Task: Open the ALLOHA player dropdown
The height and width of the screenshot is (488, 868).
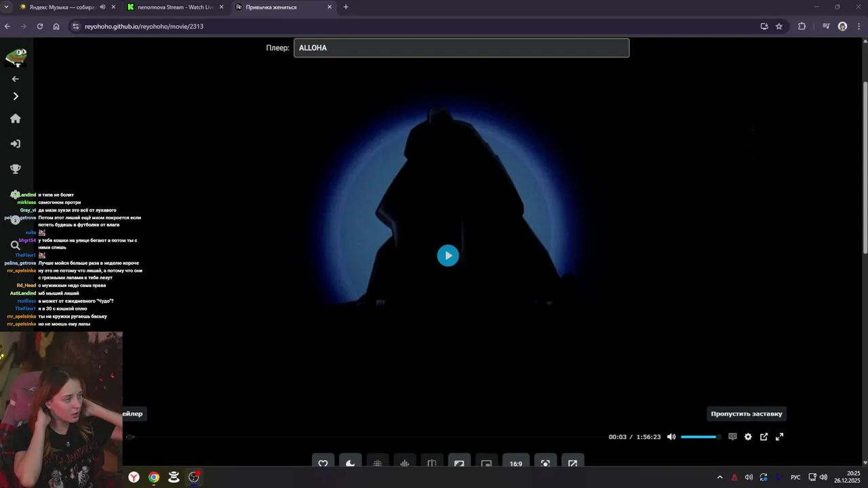Action: pyautogui.click(x=461, y=47)
